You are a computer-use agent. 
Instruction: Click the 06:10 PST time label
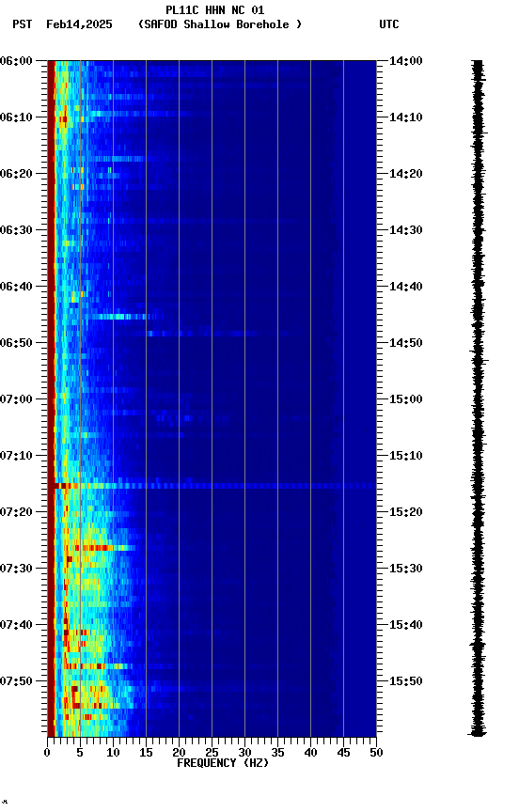(16, 117)
